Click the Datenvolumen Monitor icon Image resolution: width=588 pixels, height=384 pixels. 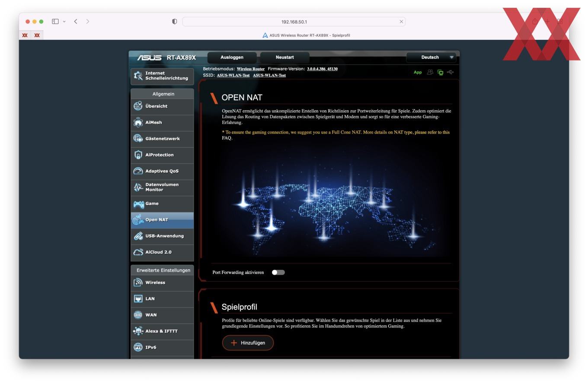pyautogui.click(x=138, y=187)
